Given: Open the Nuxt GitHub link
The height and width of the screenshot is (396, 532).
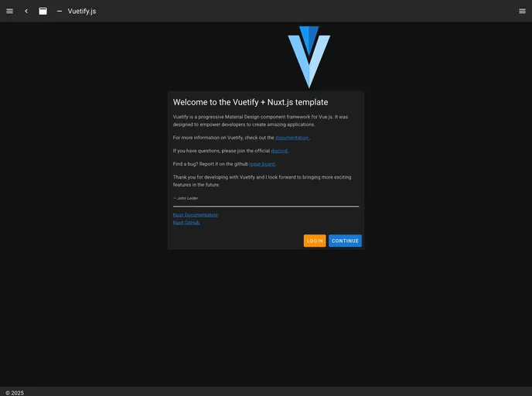Looking at the screenshot, I should [x=186, y=223].
